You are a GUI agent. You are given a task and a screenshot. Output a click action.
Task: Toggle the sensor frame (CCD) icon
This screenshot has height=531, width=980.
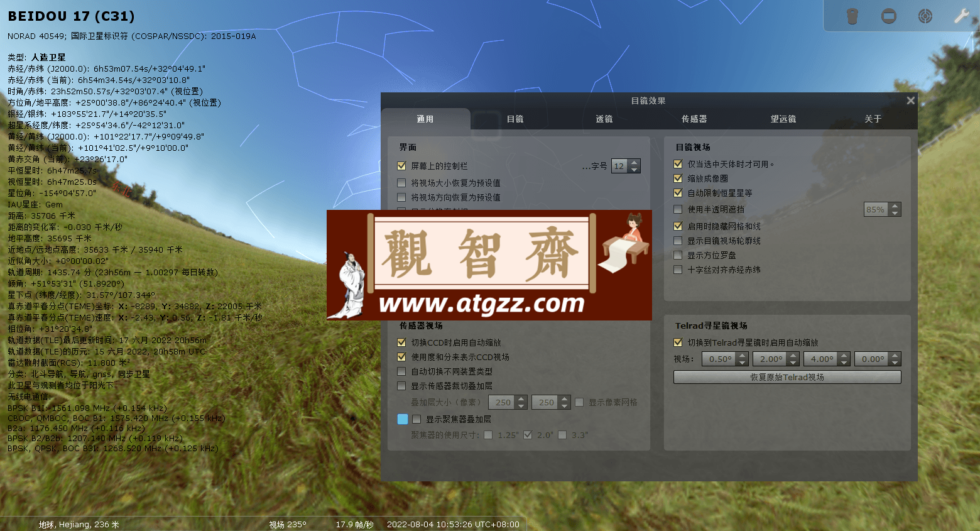[889, 16]
